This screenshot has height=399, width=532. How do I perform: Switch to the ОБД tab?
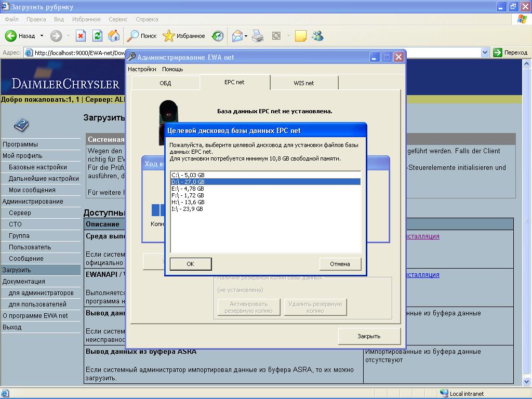tap(165, 83)
